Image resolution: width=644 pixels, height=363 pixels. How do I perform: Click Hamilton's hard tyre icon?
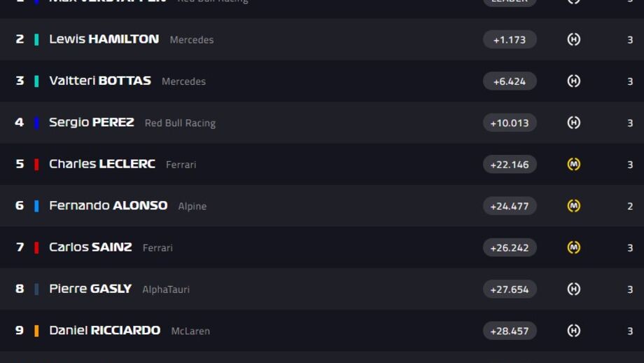click(574, 39)
